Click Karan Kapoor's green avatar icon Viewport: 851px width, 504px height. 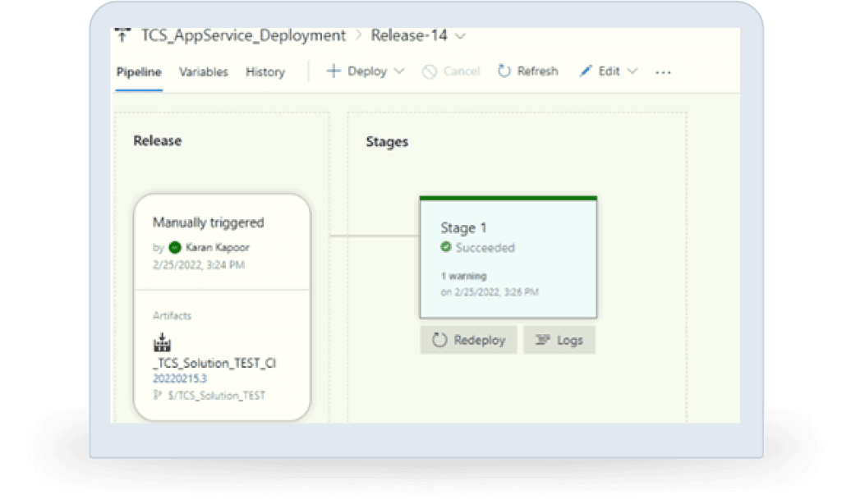(174, 247)
